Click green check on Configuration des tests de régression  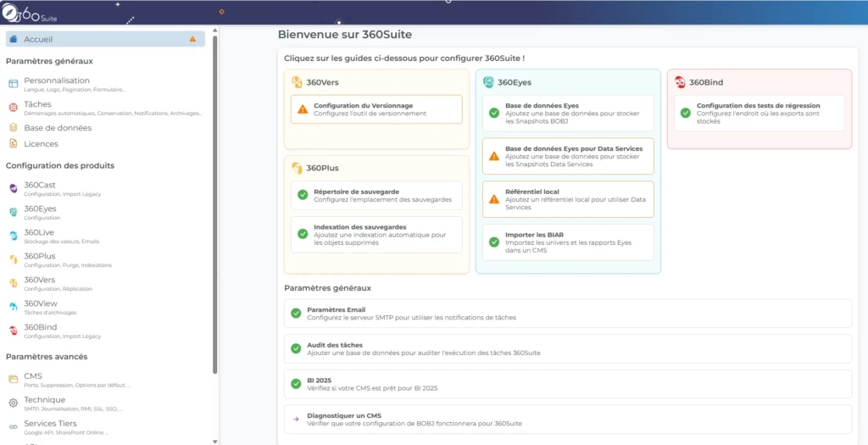click(x=686, y=113)
